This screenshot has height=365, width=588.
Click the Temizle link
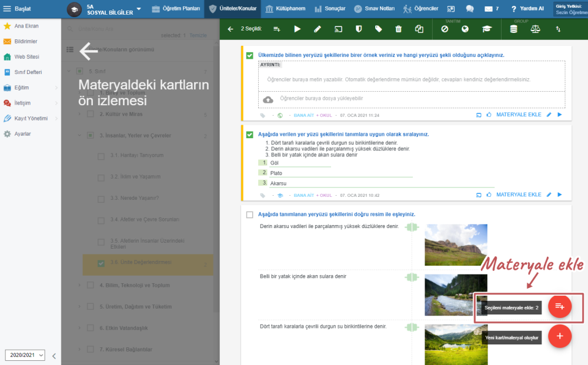pos(198,35)
